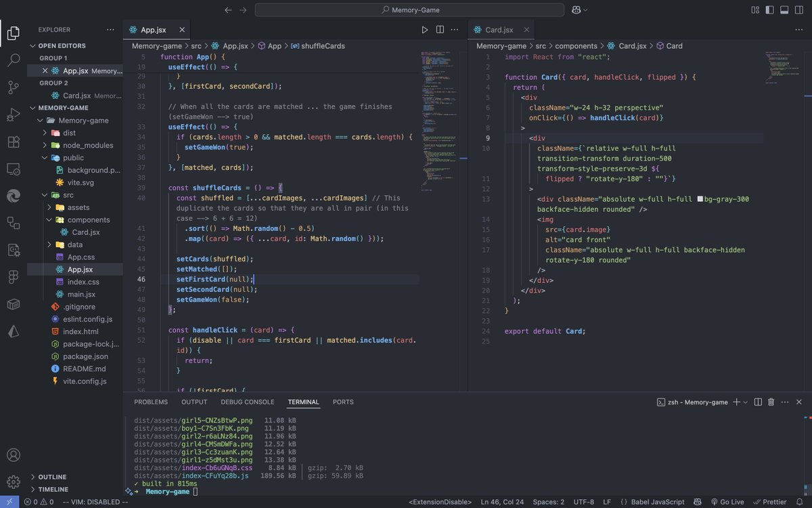Switch to the Debug Console tab
The height and width of the screenshot is (508, 812).
tap(248, 402)
